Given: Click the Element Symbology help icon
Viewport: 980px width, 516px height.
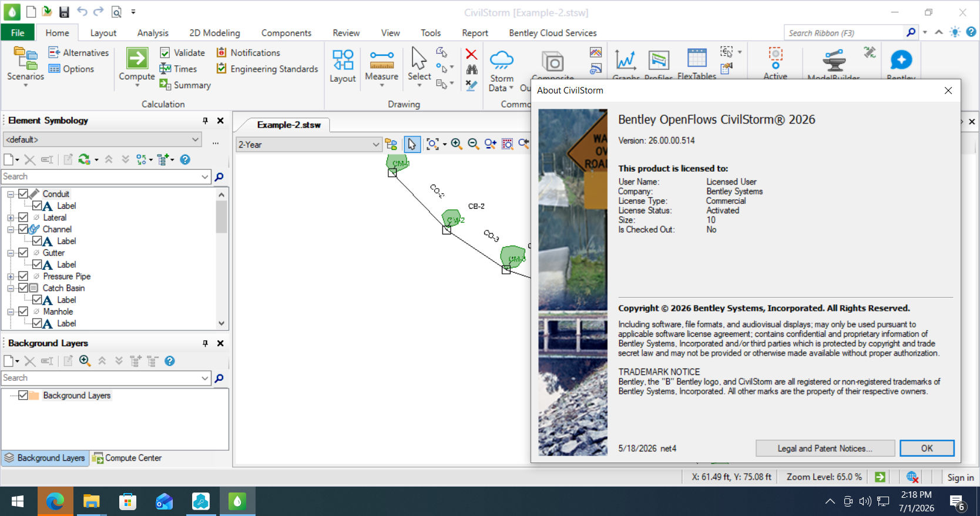Looking at the screenshot, I should (185, 159).
